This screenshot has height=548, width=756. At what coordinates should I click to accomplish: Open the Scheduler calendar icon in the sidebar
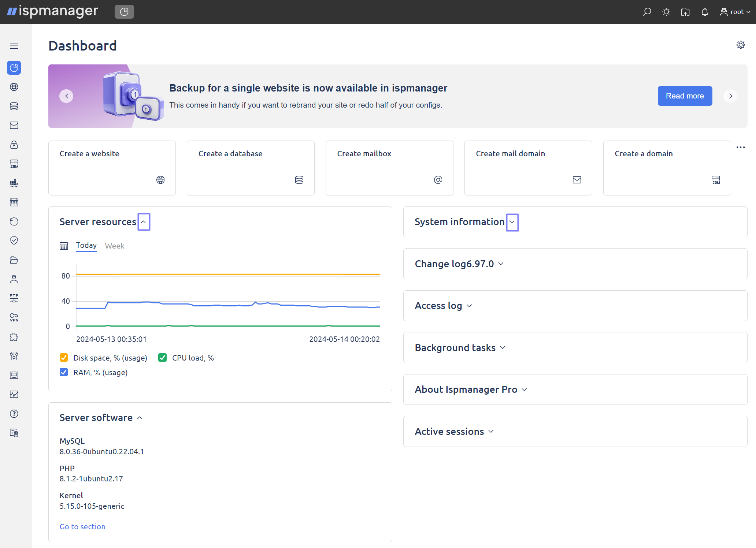[x=14, y=202]
